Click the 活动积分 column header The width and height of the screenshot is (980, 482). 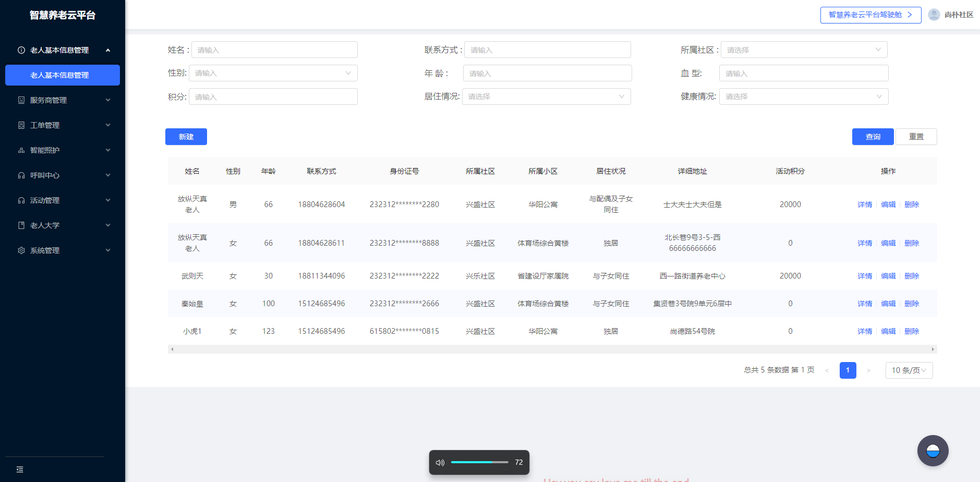(x=790, y=171)
